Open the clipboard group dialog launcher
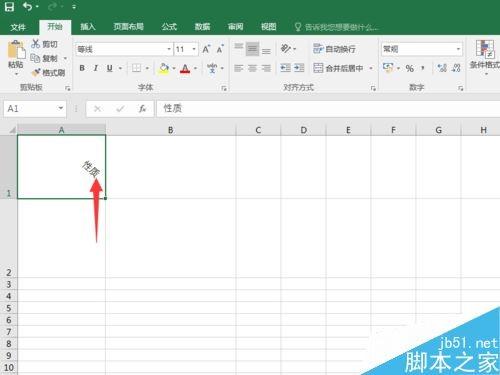Screen dimensions: 500x375 (x=68, y=88)
